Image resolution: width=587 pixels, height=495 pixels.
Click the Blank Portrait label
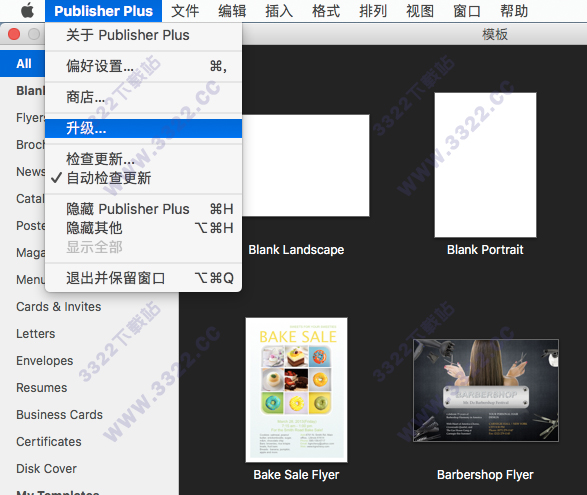[x=485, y=250]
